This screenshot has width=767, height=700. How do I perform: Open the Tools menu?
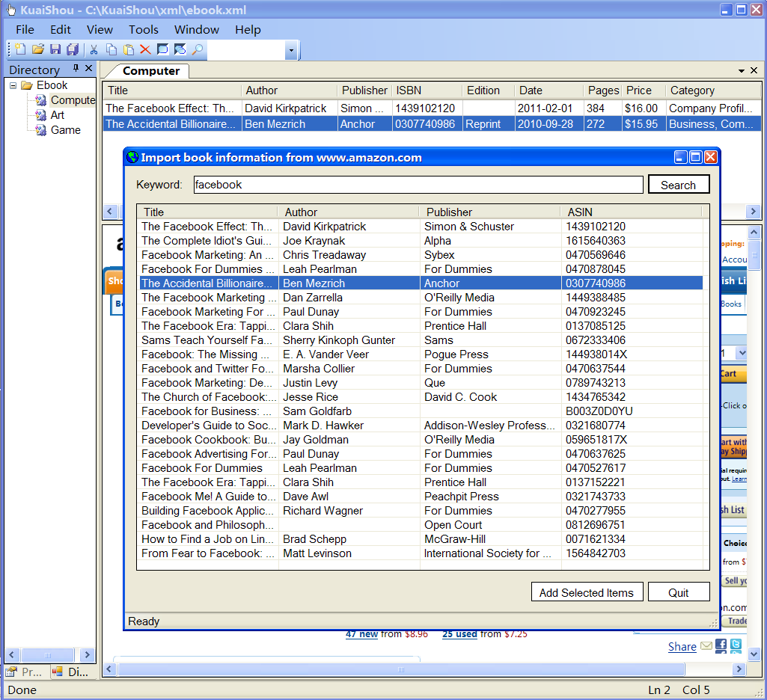pyautogui.click(x=143, y=30)
